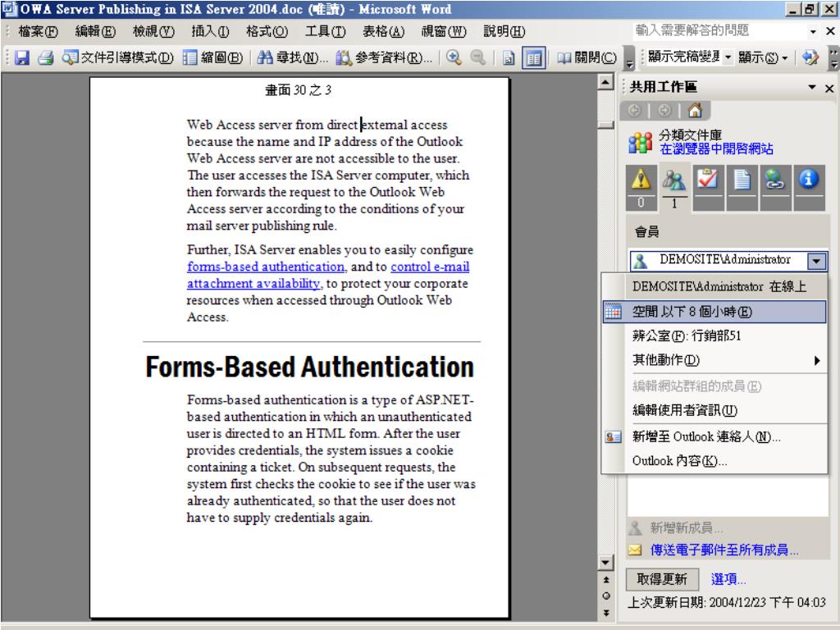Image resolution: width=840 pixels, height=630 pixels.
Task: Click the envelope icon beside 傳送電子郵件
Action: [x=635, y=550]
